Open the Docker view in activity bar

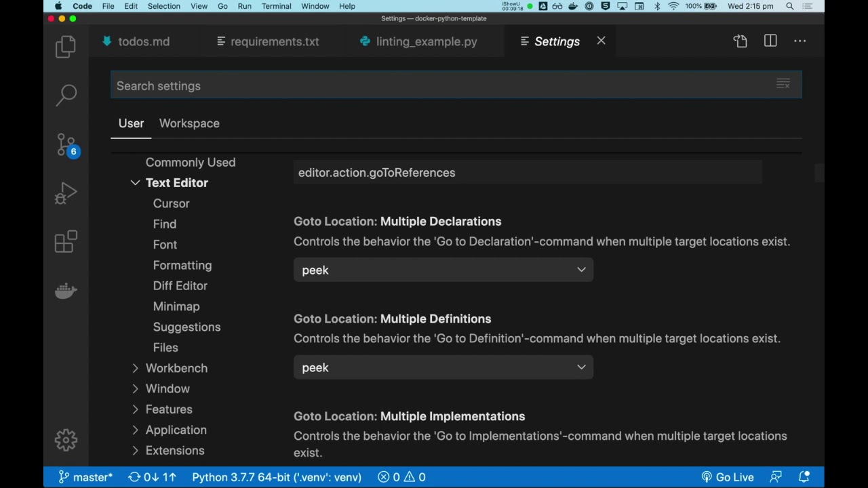(x=66, y=291)
